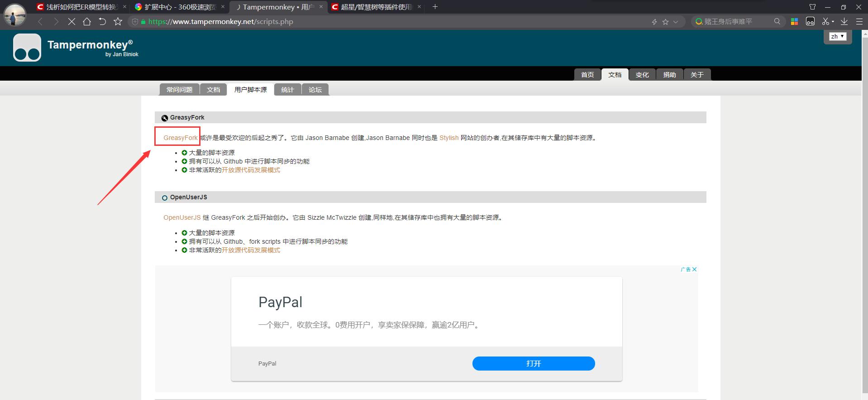868x400 pixels.
Task: Click the user avatar profile picture
Action: 15,14
